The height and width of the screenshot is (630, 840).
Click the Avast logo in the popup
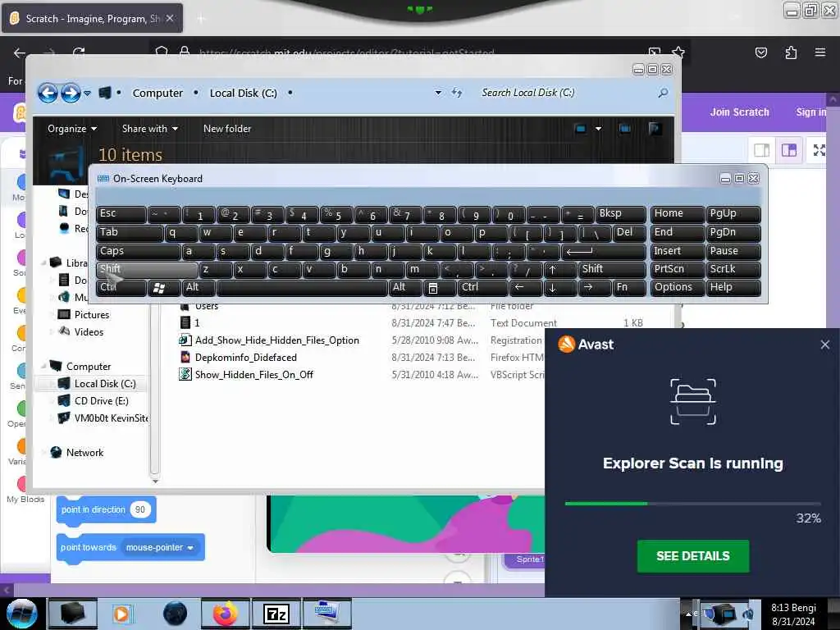coord(567,344)
